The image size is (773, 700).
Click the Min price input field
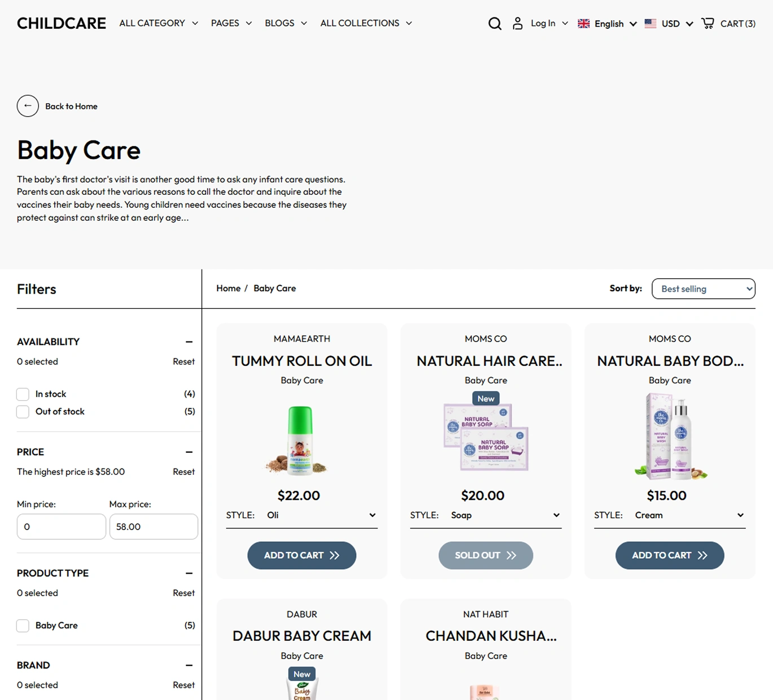point(62,527)
